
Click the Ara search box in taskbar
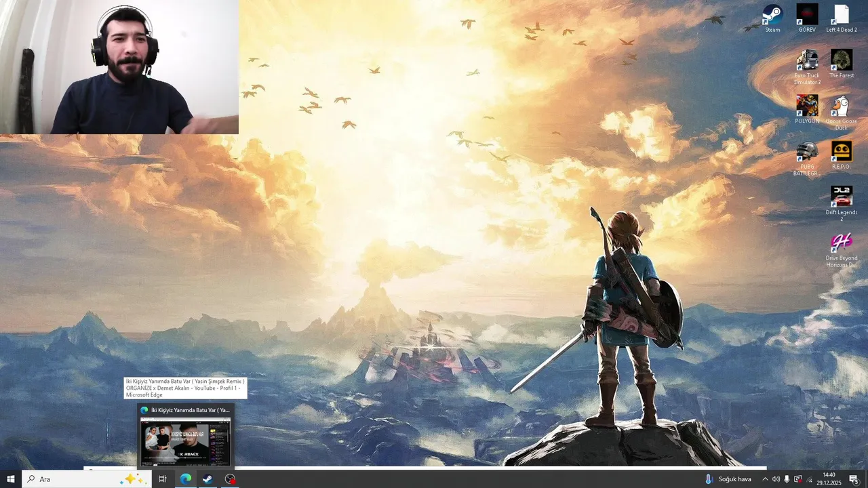[x=87, y=479]
